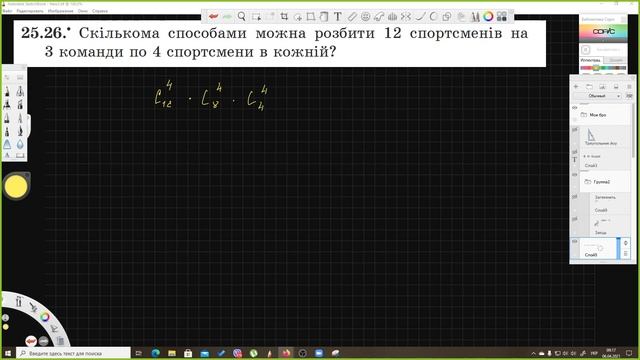Toggle visibility of Группа2 group
Image resolution: width=640 pixels, height=360 pixels.
(x=575, y=175)
